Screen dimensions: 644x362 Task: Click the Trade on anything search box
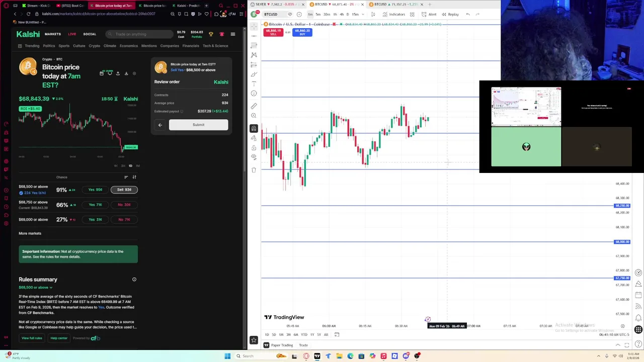[139, 34]
